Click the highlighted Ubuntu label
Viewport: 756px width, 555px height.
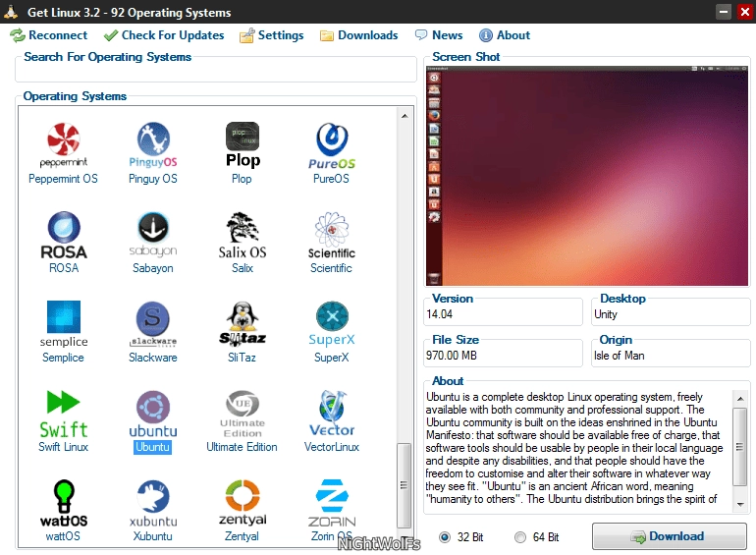152,447
